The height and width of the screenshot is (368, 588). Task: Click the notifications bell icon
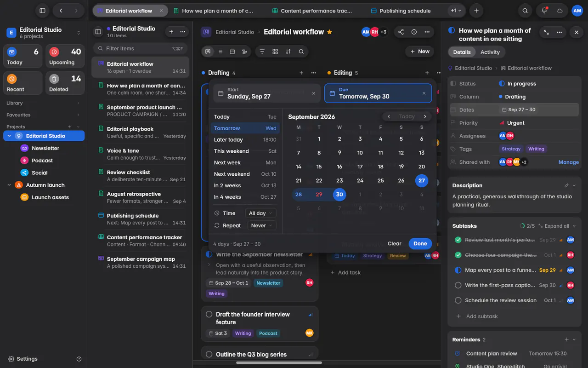click(x=544, y=11)
